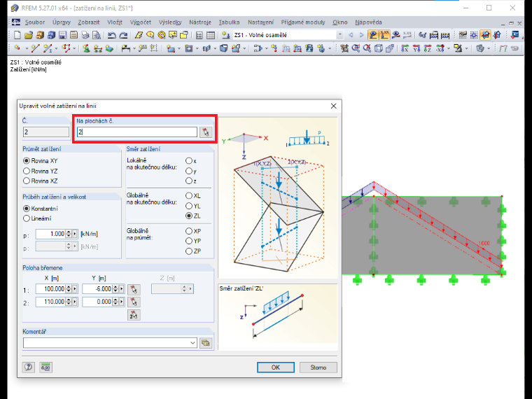Open X2 coordinate arrow menu
The width and height of the screenshot is (532, 399).
[x=76, y=302]
